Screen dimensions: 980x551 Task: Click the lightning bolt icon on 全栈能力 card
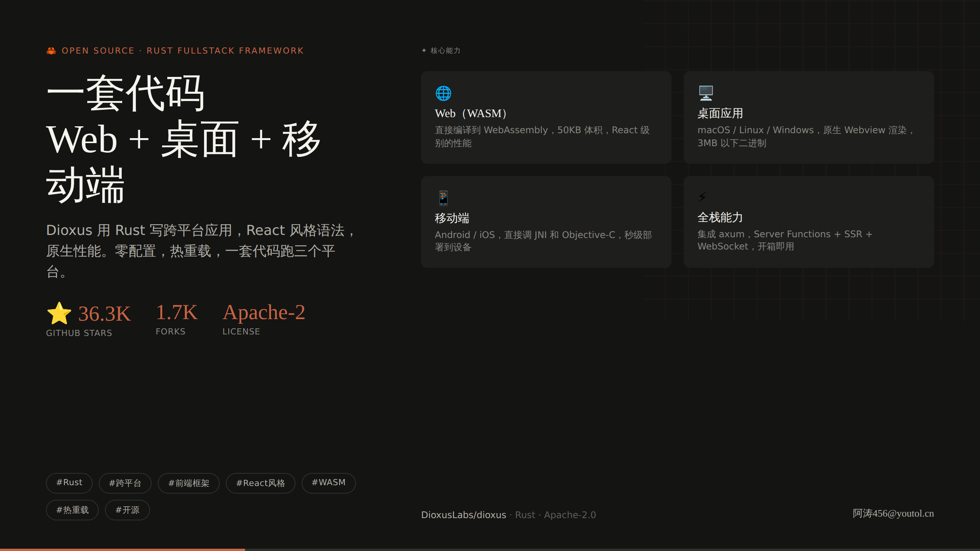click(702, 197)
